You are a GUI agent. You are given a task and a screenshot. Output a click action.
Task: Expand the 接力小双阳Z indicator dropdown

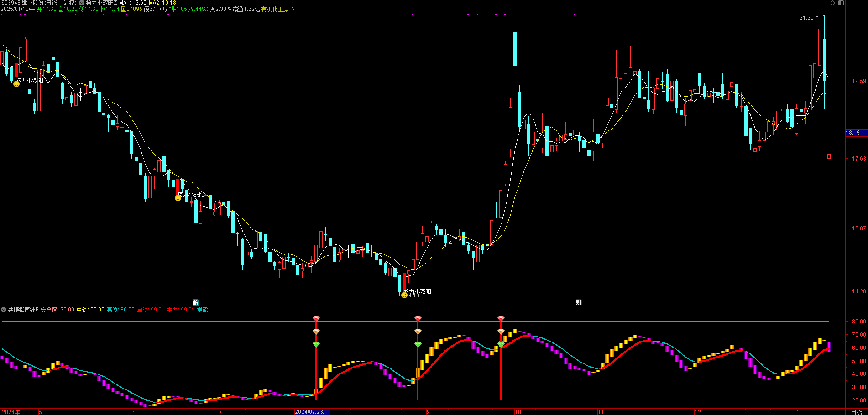[x=82, y=3]
